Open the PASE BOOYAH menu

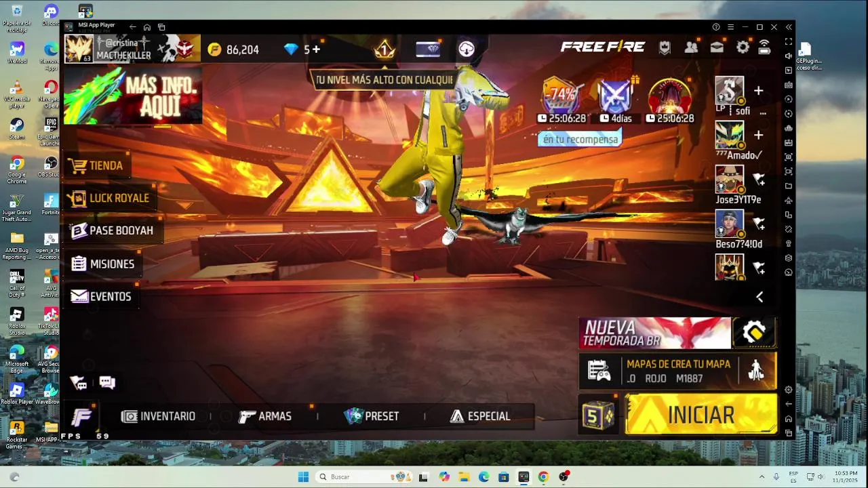point(113,230)
